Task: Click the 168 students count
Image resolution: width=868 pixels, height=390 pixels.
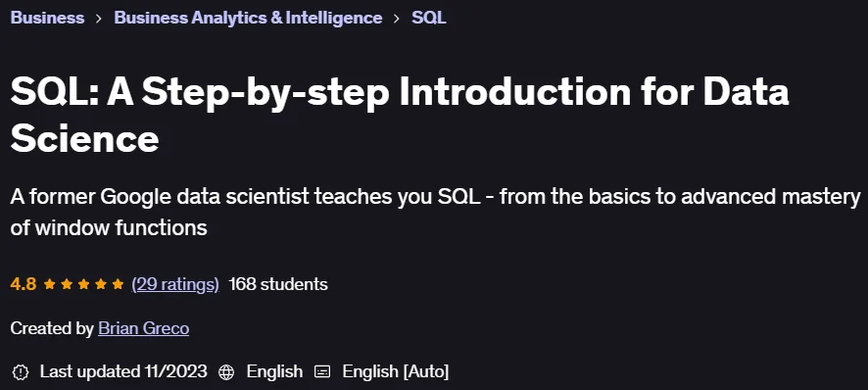Action: pyautogui.click(x=278, y=284)
